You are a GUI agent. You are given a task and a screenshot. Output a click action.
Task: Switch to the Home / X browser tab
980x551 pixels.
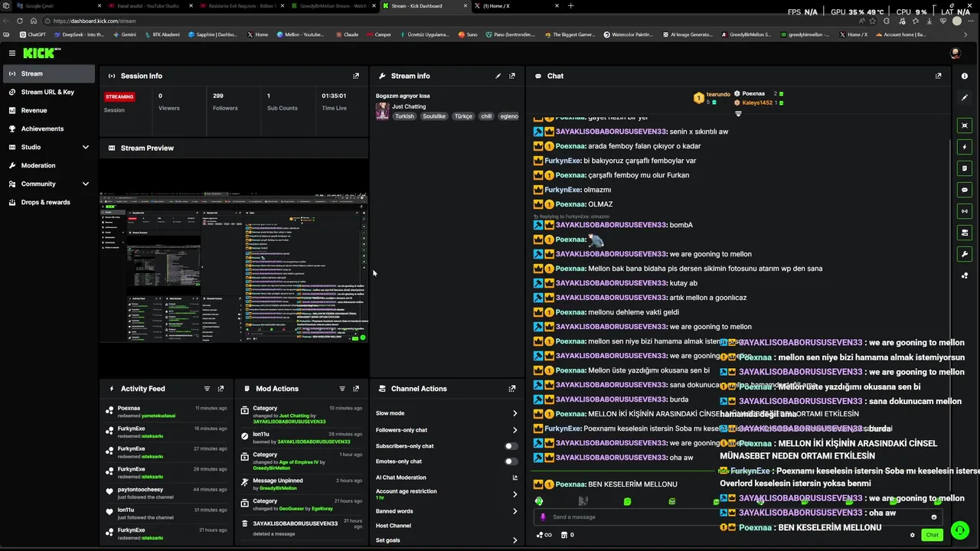tap(513, 6)
